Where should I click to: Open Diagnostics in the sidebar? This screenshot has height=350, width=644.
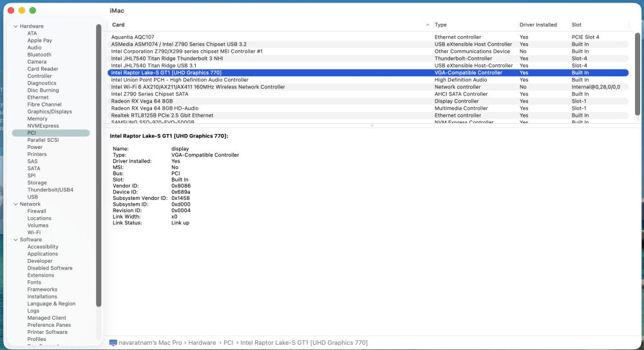pyautogui.click(x=41, y=83)
